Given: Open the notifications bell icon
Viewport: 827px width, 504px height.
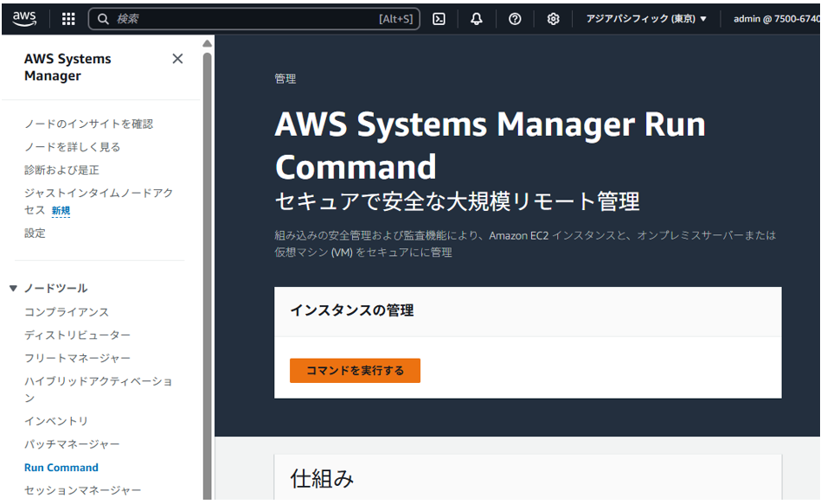Looking at the screenshot, I should (x=477, y=19).
